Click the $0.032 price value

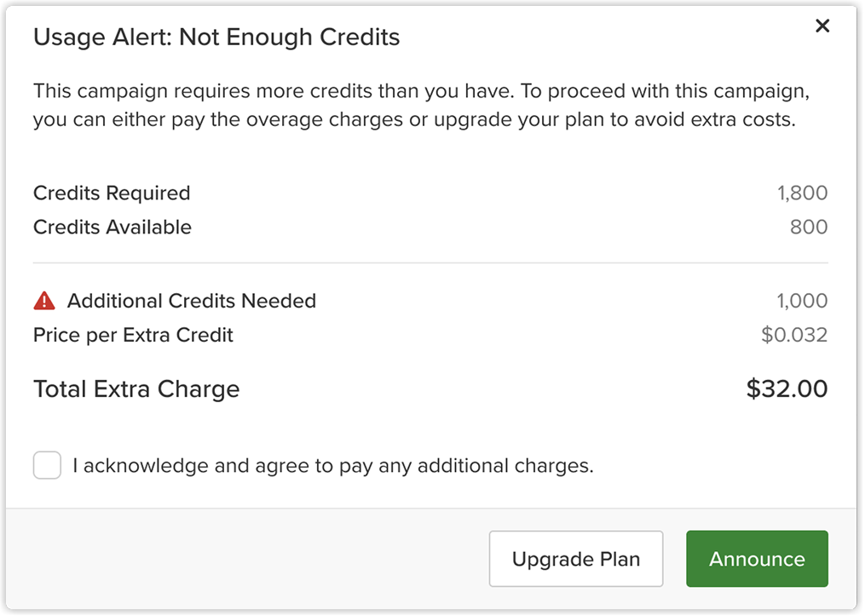(794, 336)
